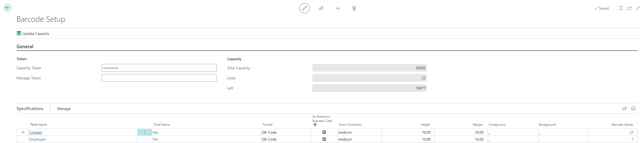Toggle edit mode with pencil icon

coord(304,8)
